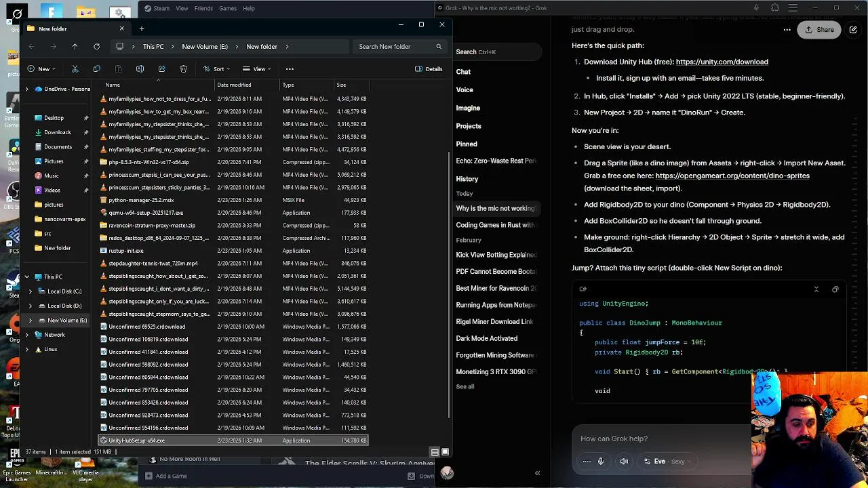Collapse the C# code block in Grok
Screen dimensions: 868x488
point(816,289)
